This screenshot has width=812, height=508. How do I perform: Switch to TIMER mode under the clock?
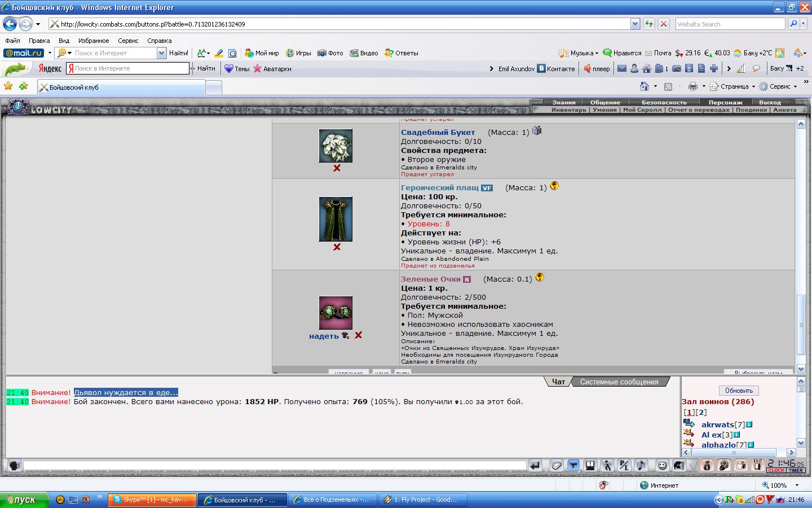tap(796, 470)
